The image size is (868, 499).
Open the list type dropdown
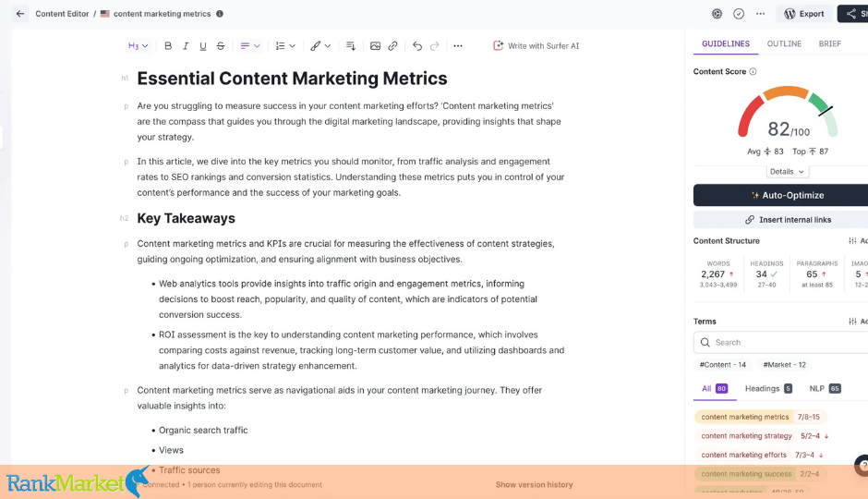click(x=285, y=46)
